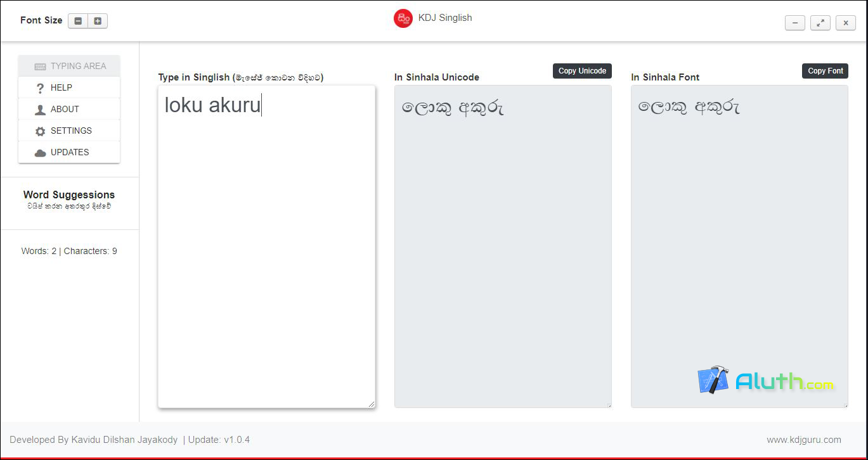This screenshot has height=460, width=868.
Task: Click the keyboard icon beside Typing Area
Action: [40, 67]
